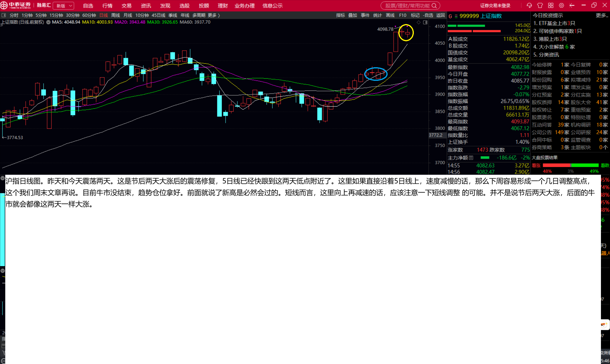Screen dimensions: 610x364
Task: Open the app grid icon
Action: (551, 5)
